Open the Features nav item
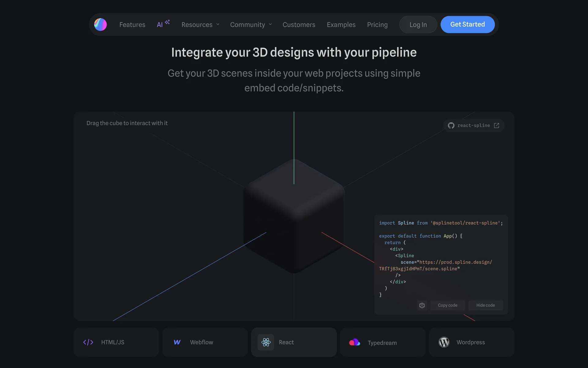 pyautogui.click(x=132, y=25)
